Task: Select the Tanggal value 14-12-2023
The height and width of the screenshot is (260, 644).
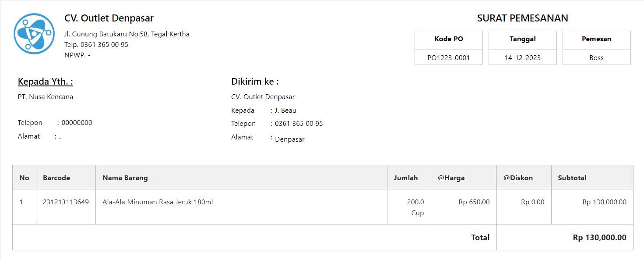Action: pyautogui.click(x=523, y=57)
